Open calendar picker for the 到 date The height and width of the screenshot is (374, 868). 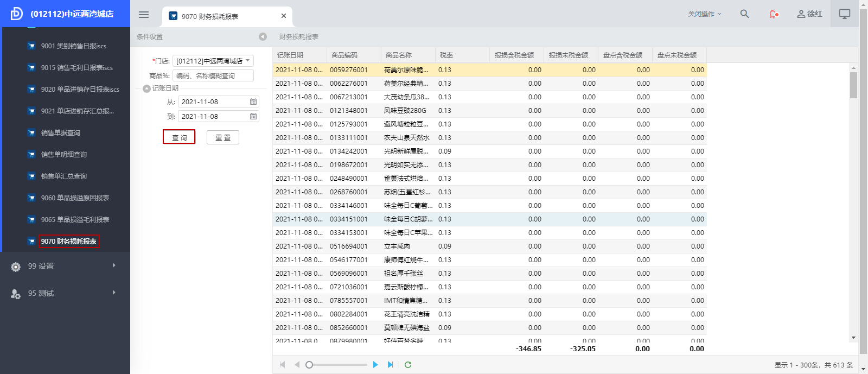coord(253,117)
